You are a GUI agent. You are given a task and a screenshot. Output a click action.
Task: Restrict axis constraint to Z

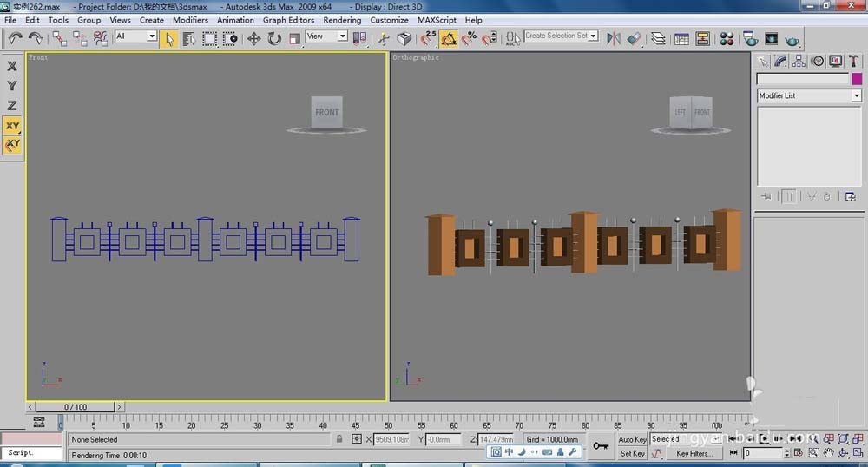pos(12,105)
